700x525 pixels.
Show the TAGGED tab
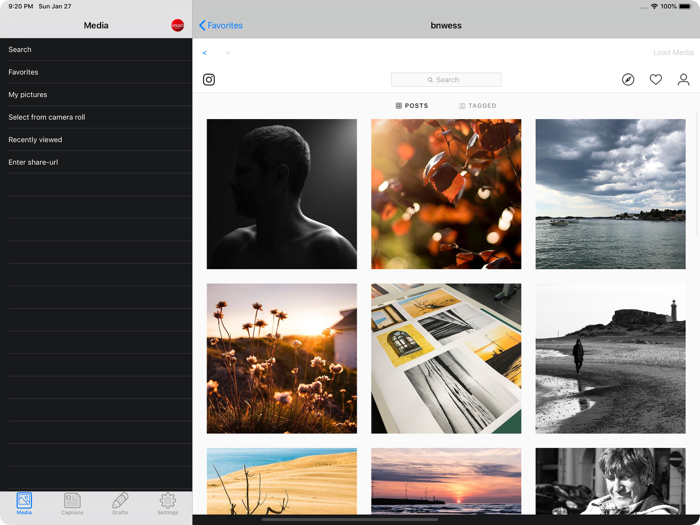(478, 106)
